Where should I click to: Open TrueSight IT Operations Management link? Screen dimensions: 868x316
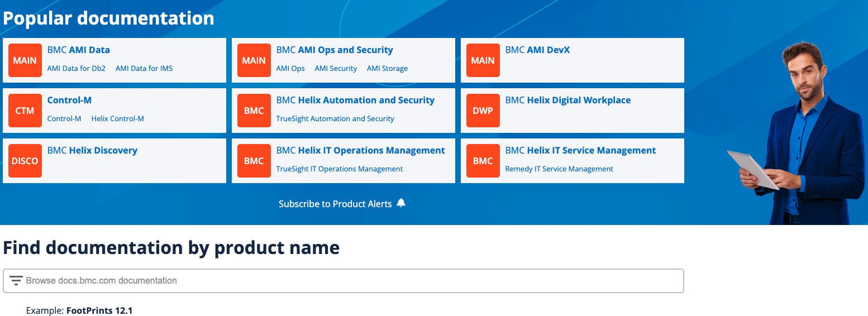(340, 169)
